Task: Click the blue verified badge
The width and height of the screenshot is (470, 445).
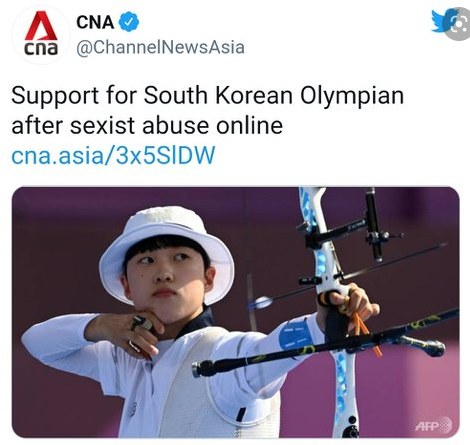Action: click(129, 22)
